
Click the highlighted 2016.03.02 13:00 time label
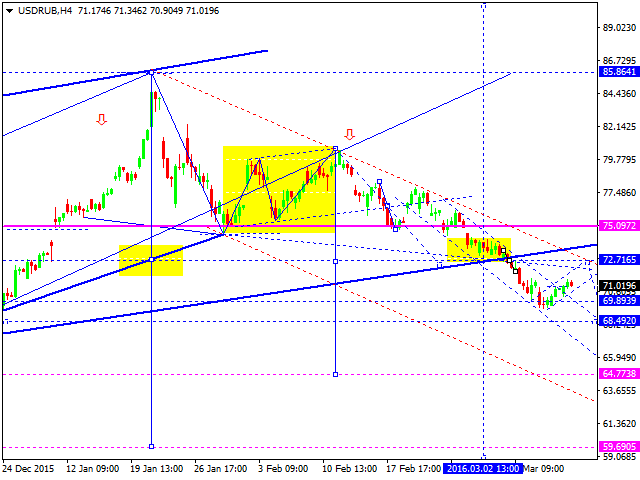pos(482,466)
